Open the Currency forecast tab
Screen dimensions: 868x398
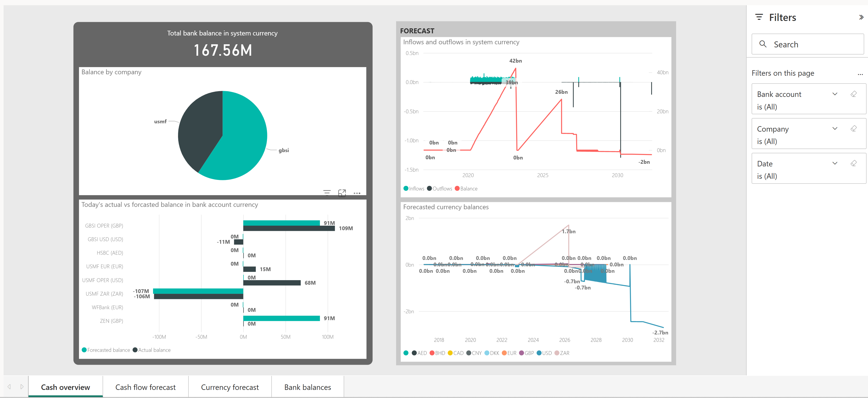click(230, 387)
